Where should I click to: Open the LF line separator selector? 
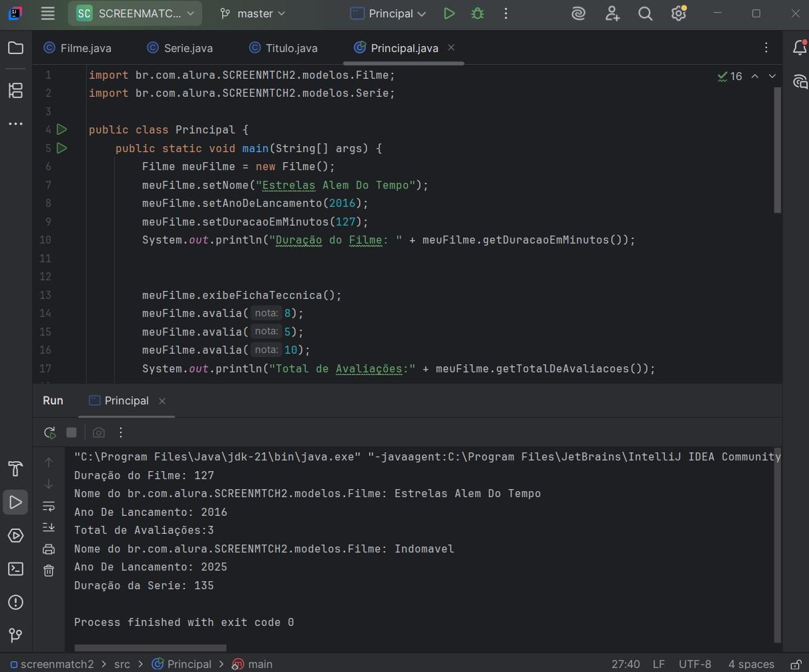[x=659, y=664]
